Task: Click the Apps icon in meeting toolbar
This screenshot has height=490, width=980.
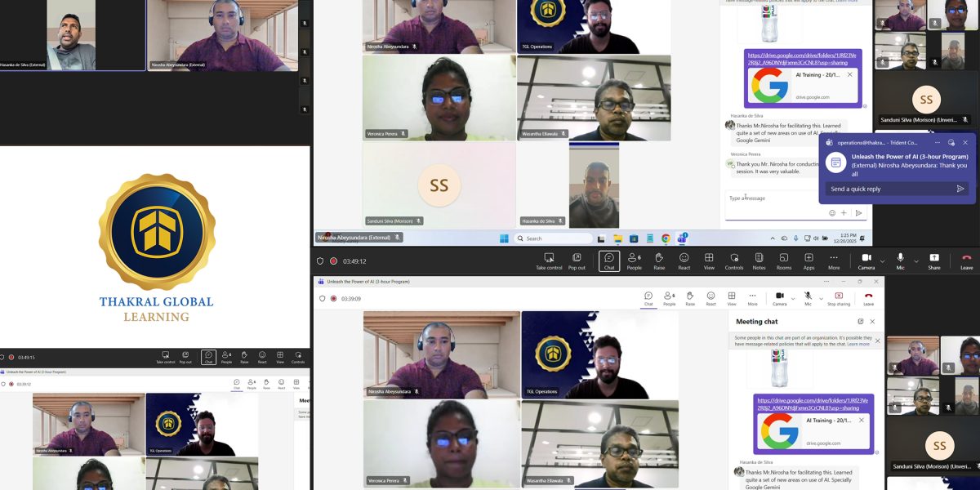Action: pos(808,261)
